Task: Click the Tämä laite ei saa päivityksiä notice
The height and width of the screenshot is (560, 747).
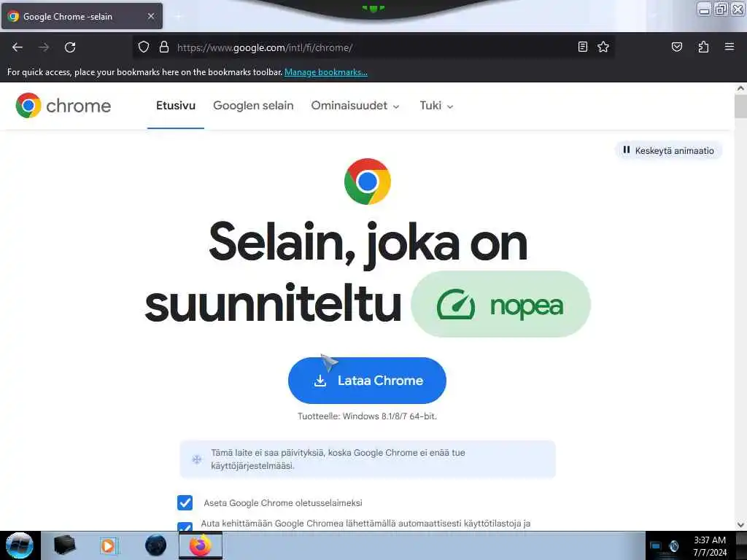Action: (x=368, y=459)
